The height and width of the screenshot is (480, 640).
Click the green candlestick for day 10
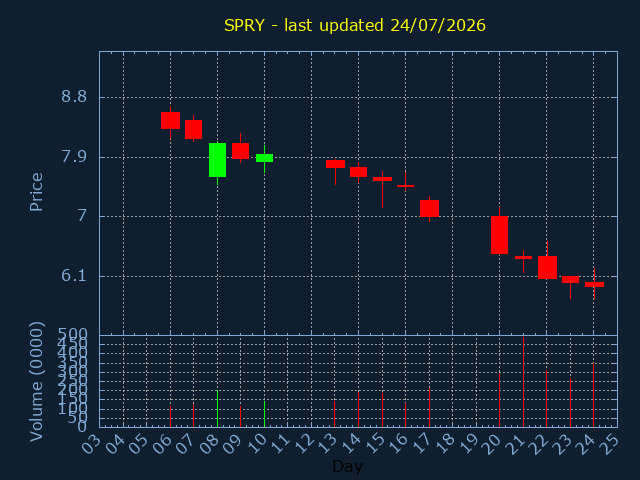tap(264, 158)
